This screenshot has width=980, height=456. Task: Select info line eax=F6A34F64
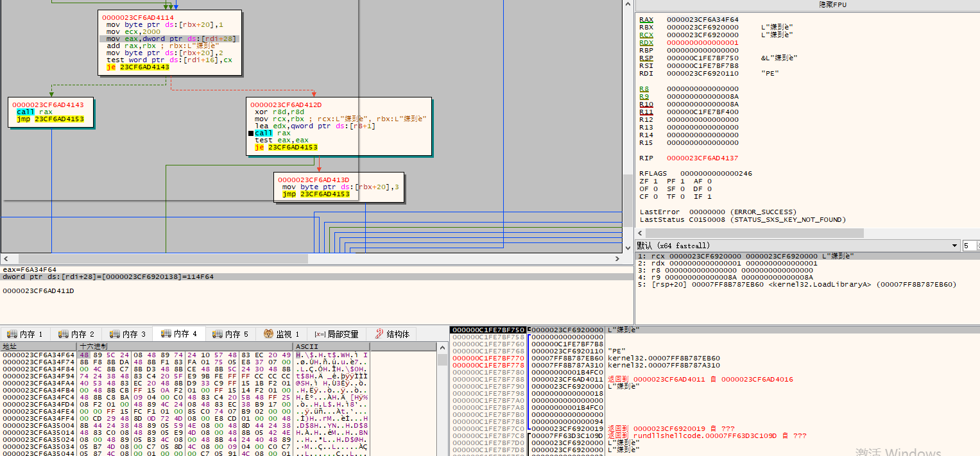[x=30, y=269]
